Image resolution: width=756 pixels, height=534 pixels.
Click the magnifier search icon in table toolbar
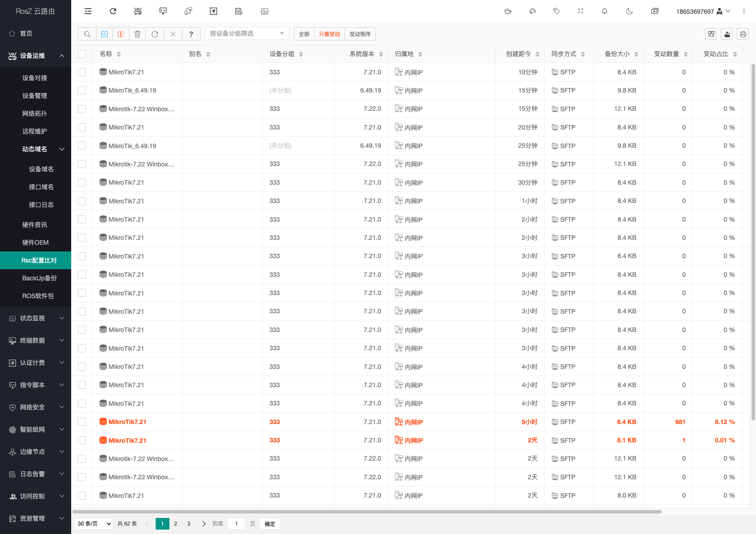click(87, 34)
